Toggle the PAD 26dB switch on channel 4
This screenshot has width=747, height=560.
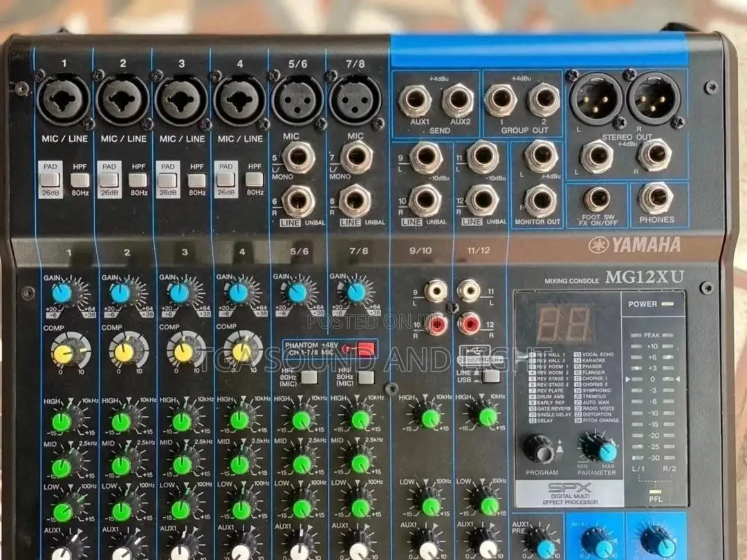pyautogui.click(x=225, y=179)
